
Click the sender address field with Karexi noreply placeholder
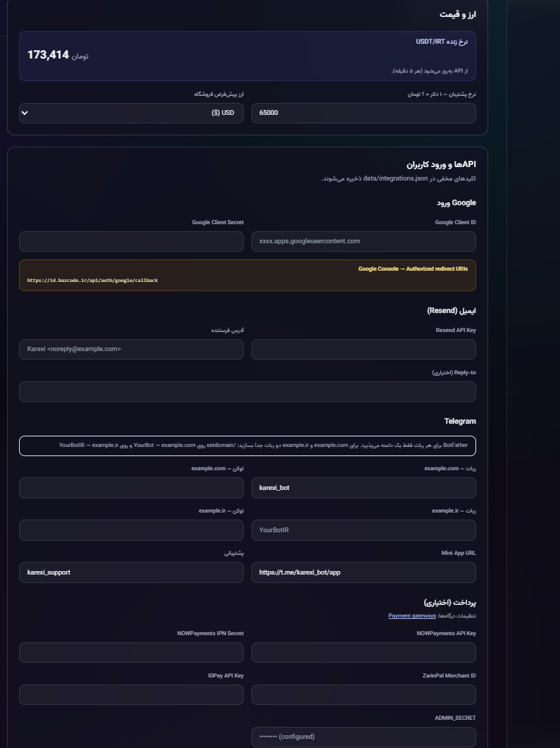pyautogui.click(x=131, y=349)
